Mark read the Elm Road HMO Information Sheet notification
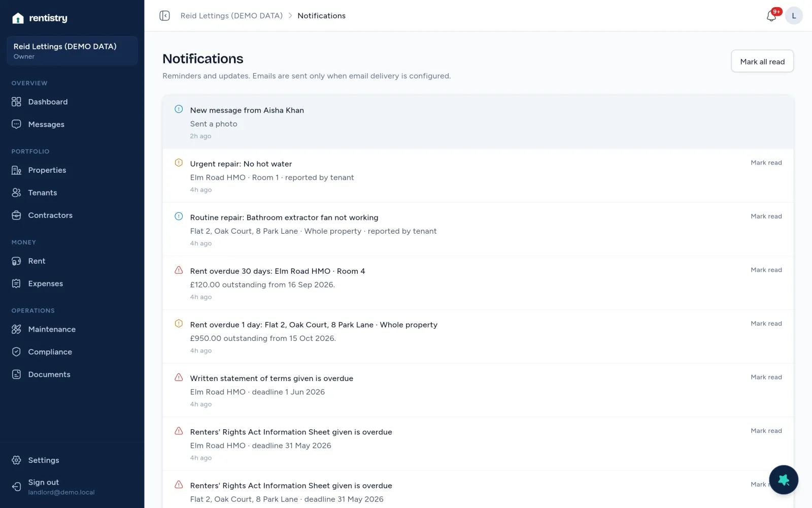Screen dimensions: 812x508 766,431
